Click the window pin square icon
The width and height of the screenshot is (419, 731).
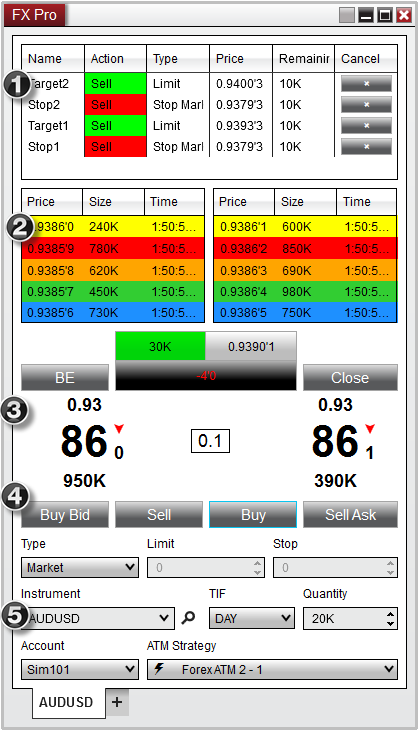[347, 15]
